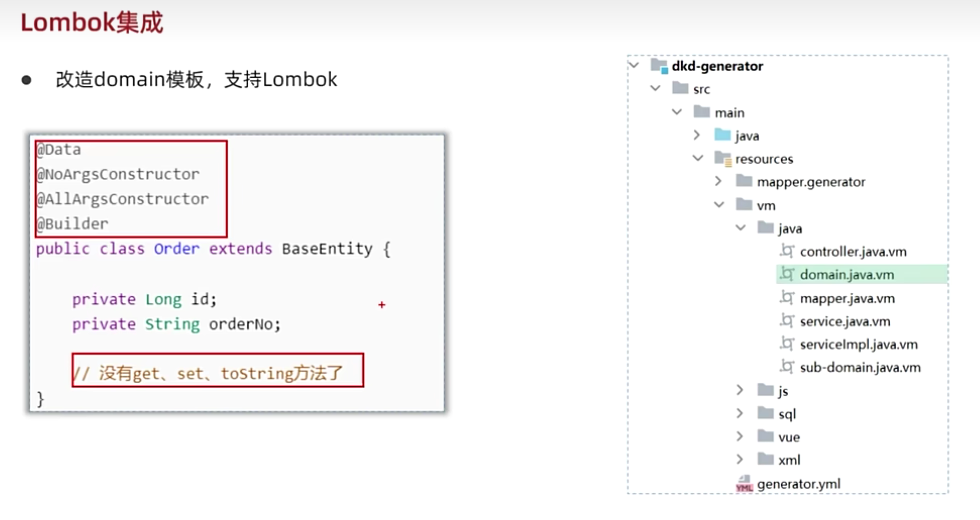Select the dkd-generator project label

(717, 66)
